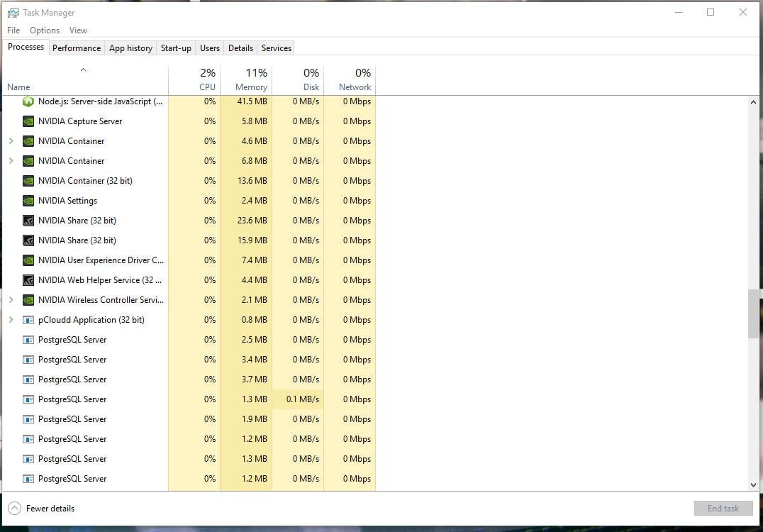Click the scrollbar down arrow
763x532 pixels.
click(x=753, y=484)
